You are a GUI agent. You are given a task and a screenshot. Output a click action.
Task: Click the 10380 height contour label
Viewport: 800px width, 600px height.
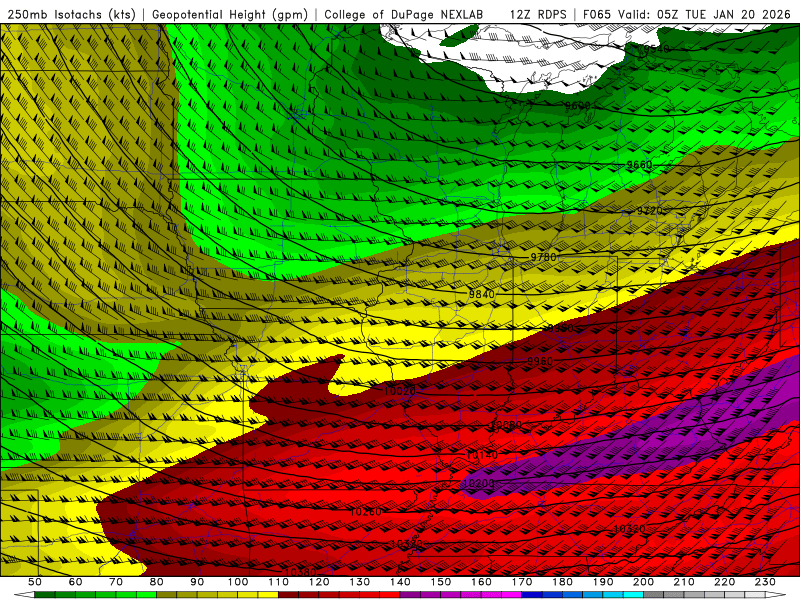pos(301,572)
